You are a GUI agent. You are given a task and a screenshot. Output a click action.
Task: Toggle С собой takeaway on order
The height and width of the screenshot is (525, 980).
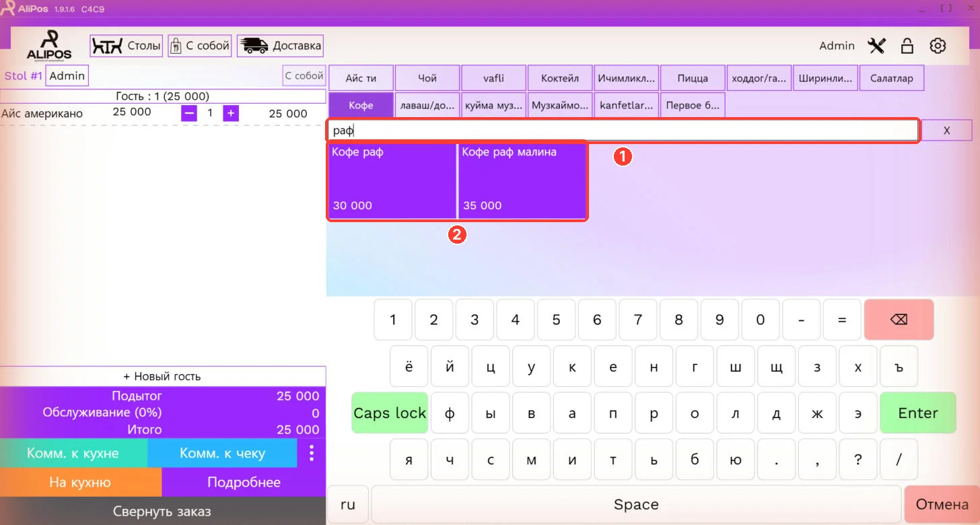tap(304, 76)
